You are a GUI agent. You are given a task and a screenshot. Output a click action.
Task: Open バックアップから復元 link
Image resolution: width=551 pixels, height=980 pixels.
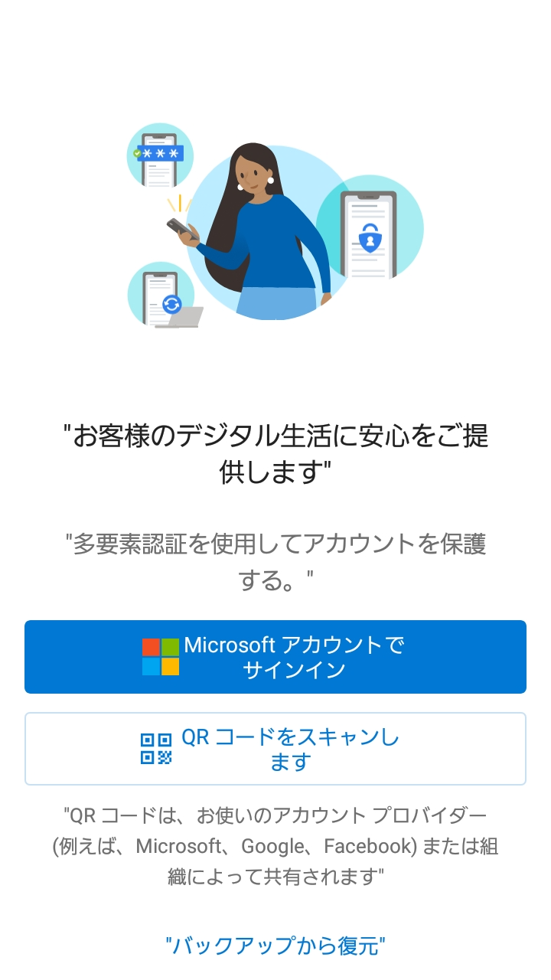(275, 945)
